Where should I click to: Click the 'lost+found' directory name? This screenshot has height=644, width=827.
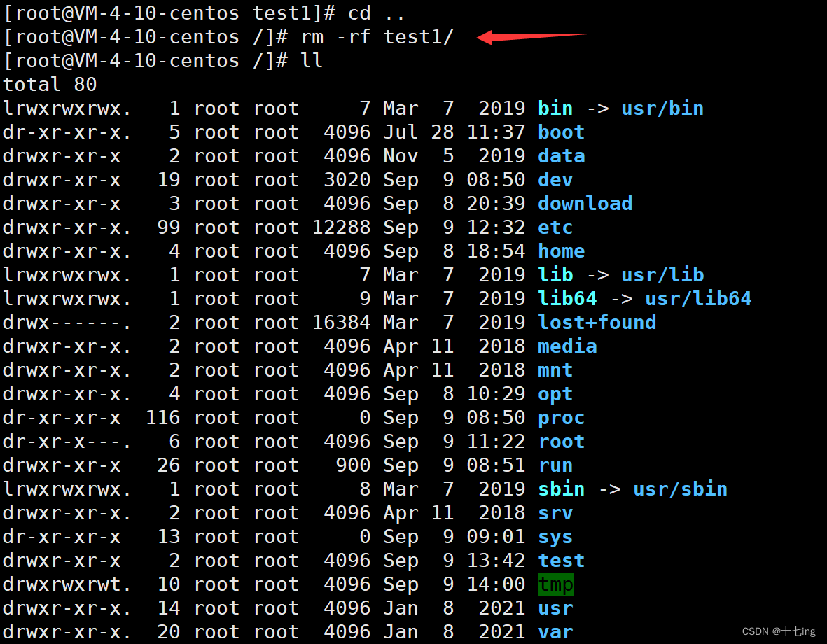(597, 322)
